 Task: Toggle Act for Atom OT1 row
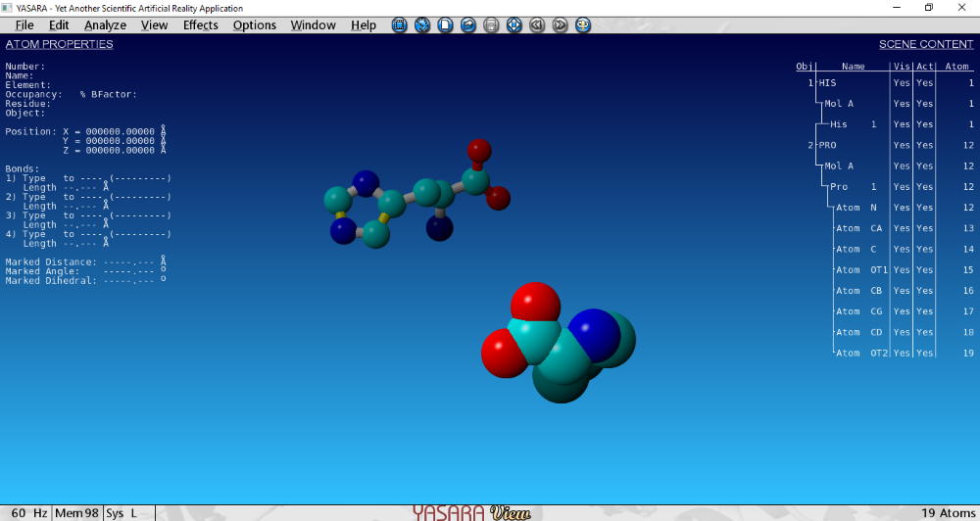coord(924,270)
